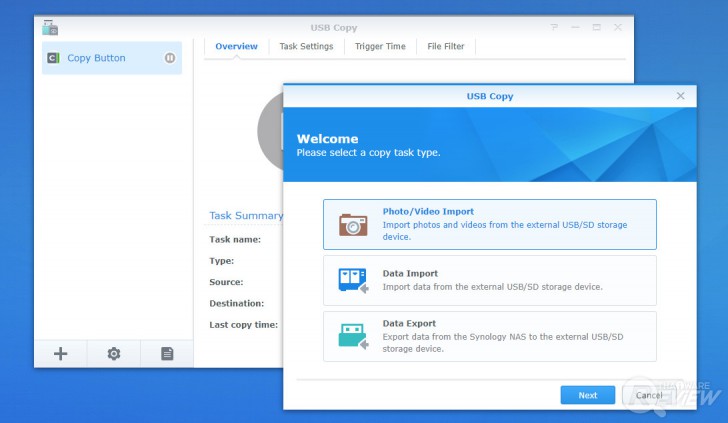Open the Trigger Time tab

(380, 46)
